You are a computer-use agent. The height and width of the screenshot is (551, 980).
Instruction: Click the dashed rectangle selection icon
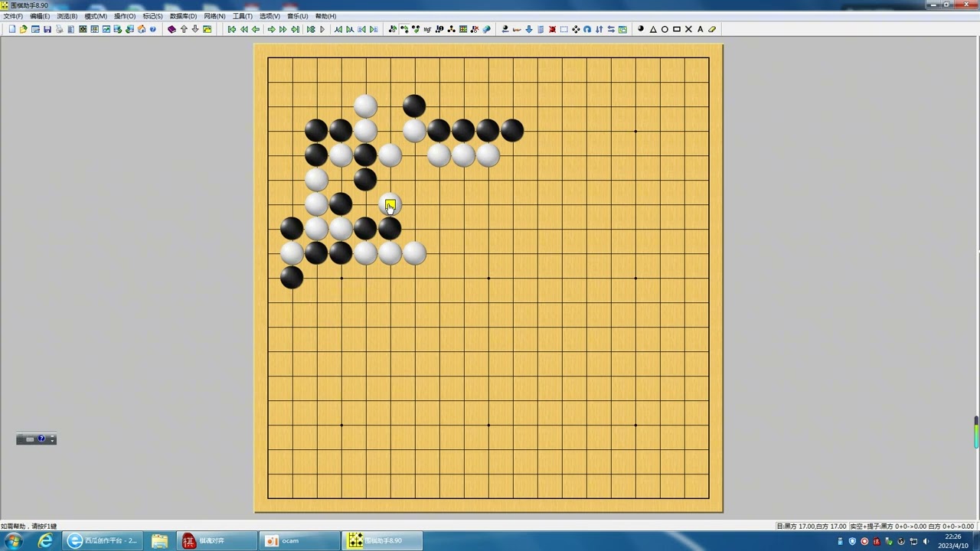[x=564, y=29]
